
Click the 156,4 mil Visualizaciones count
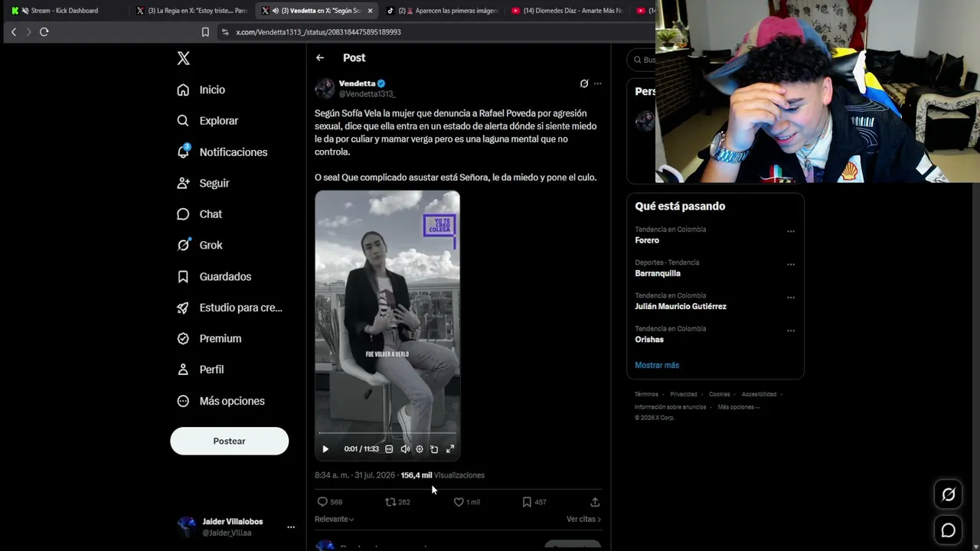tap(443, 475)
